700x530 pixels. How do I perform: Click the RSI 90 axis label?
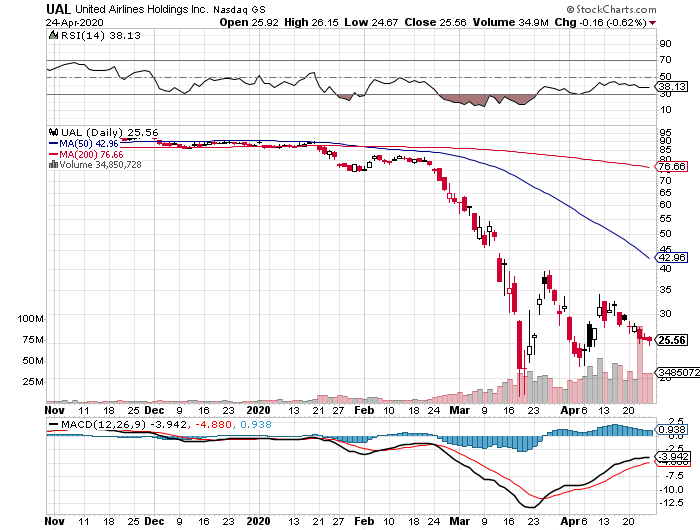click(x=665, y=44)
